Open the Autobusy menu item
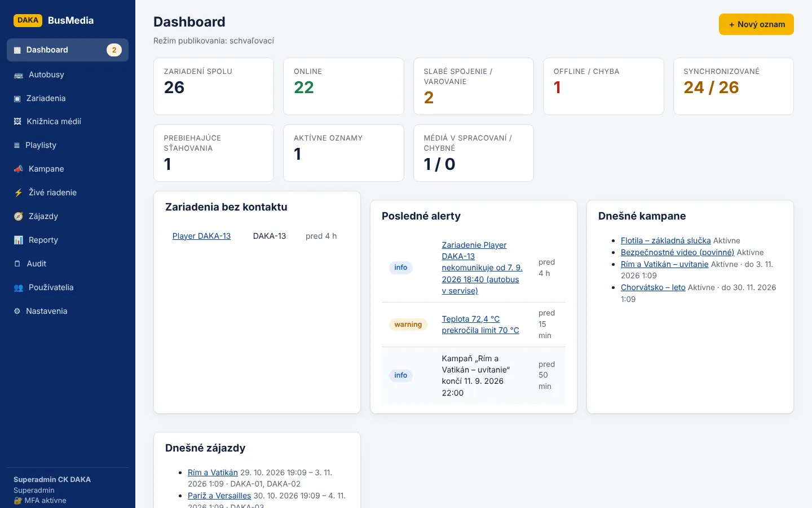The width and height of the screenshot is (812, 508). (68, 75)
